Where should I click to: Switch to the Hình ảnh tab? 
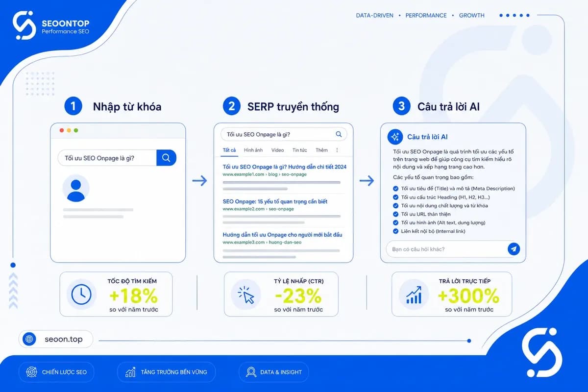click(x=253, y=150)
